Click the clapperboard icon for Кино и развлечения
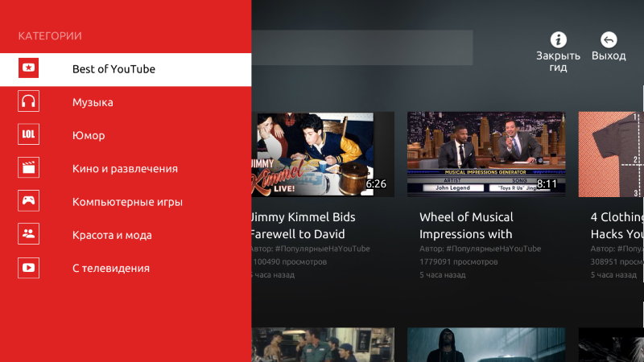Viewport: 644px width, 362px height. tap(28, 167)
